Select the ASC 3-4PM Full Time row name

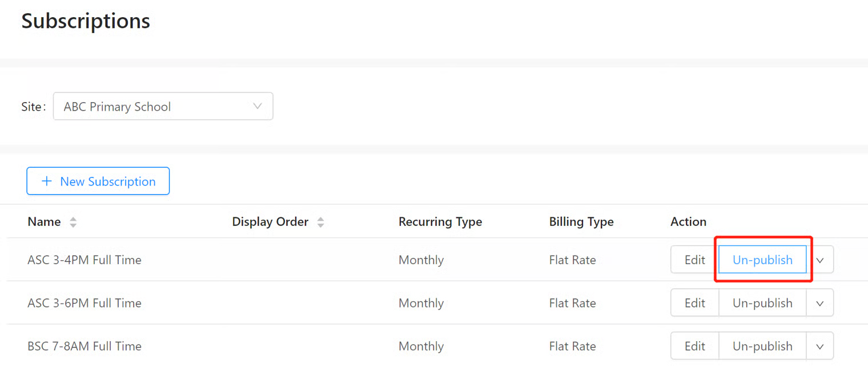pos(85,260)
